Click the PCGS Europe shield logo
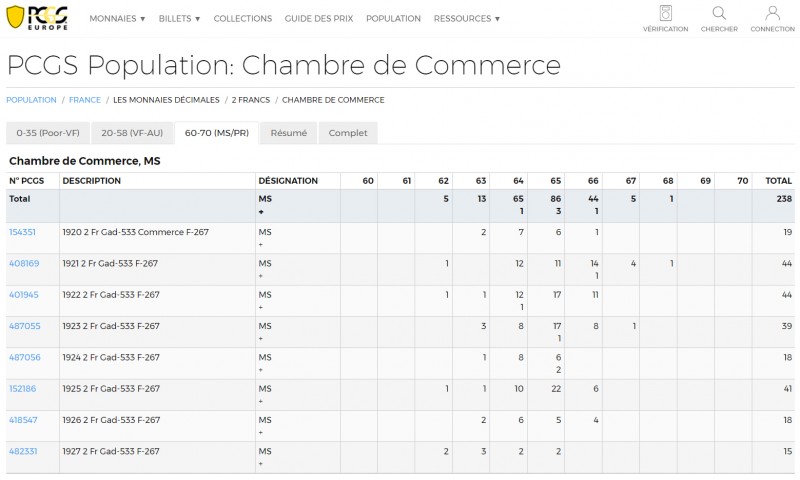 point(37,17)
